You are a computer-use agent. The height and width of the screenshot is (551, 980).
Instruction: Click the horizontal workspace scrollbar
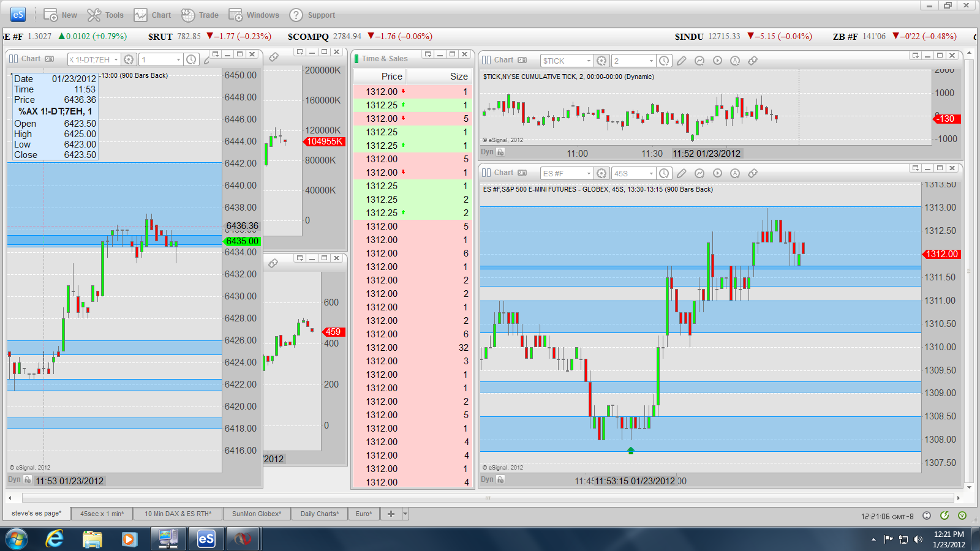488,498
